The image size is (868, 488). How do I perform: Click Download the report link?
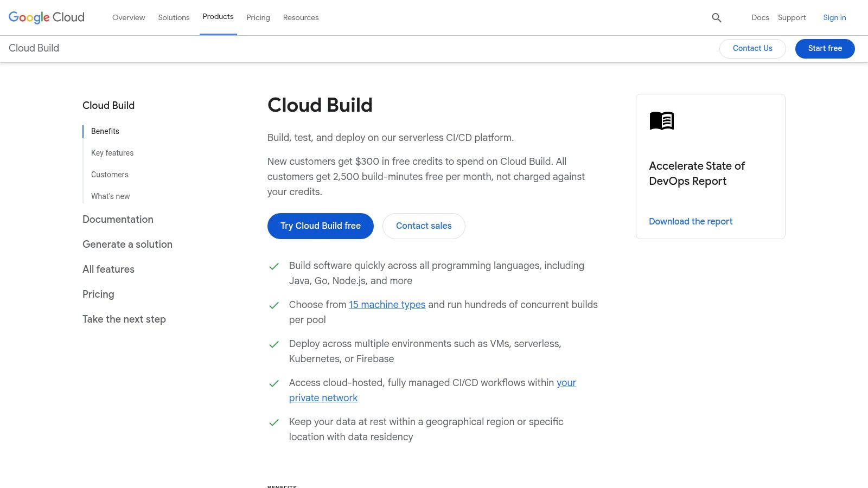point(691,221)
